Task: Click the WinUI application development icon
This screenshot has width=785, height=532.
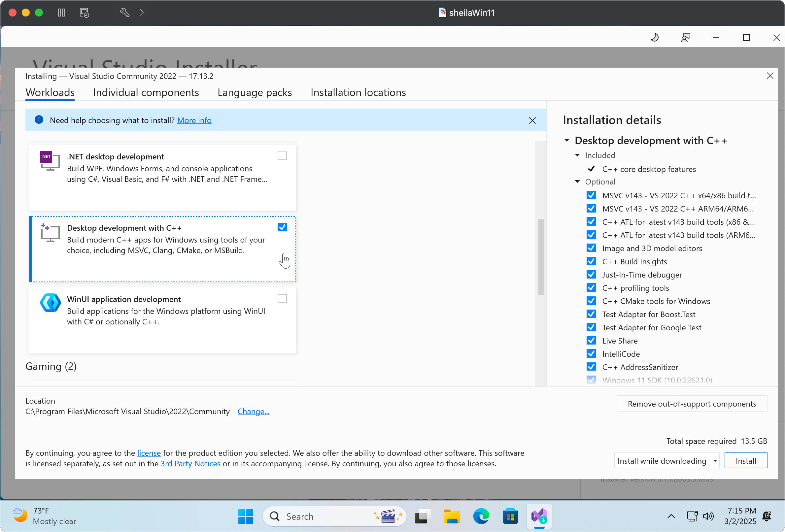Action: click(50, 302)
